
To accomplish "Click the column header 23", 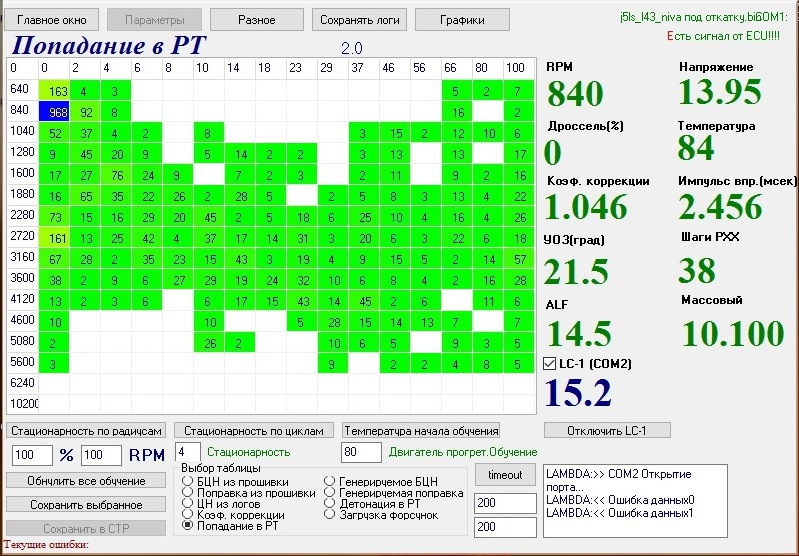I will (x=302, y=68).
